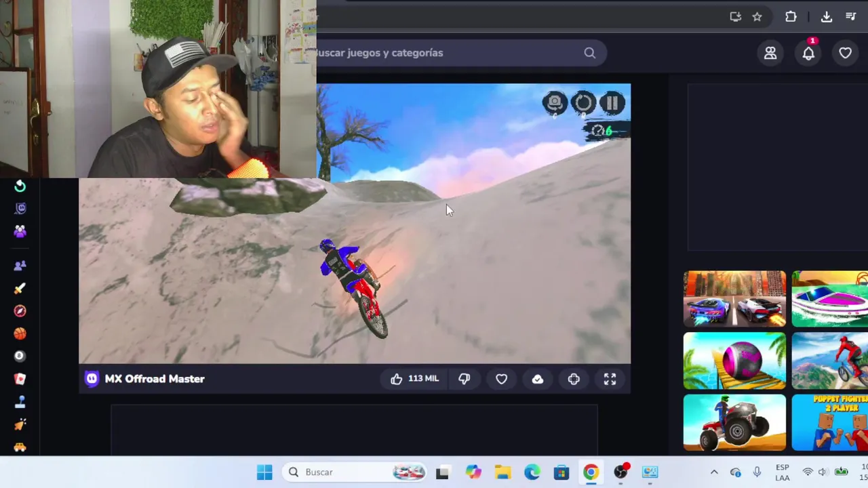Viewport: 868px width, 488px height.
Task: Add MX Offroad Master to favorites
Action: tap(501, 379)
